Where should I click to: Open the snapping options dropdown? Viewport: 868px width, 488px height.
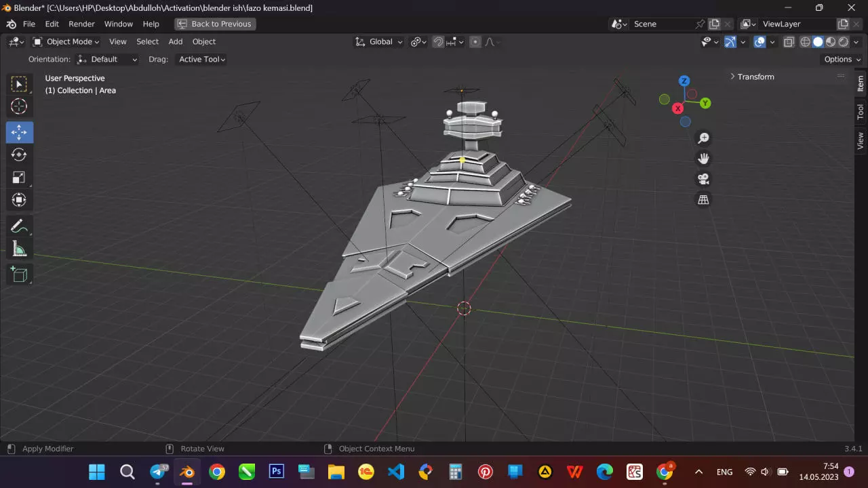tap(454, 42)
